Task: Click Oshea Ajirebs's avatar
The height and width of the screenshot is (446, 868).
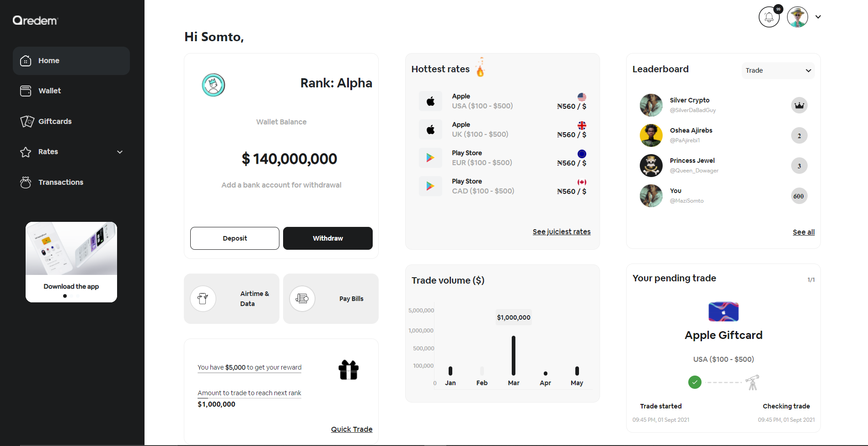Action: point(651,135)
